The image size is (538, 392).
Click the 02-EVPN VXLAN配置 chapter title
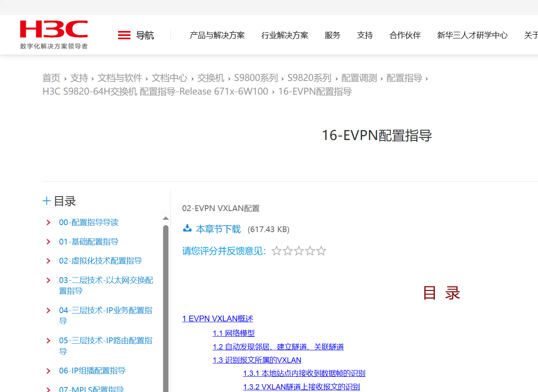[x=221, y=209]
